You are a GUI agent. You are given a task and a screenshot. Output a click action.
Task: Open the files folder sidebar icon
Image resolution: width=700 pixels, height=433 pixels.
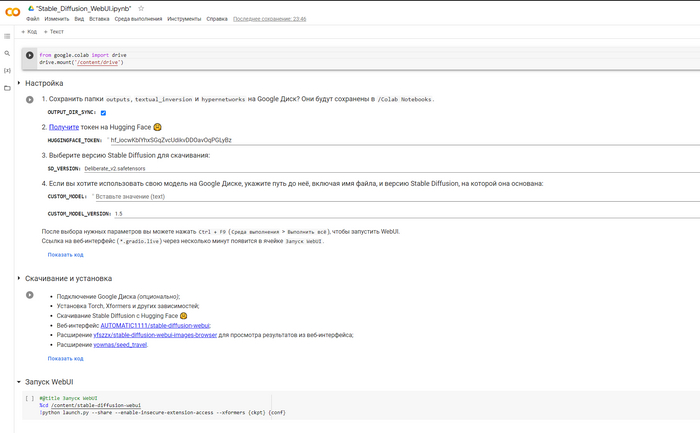coord(7,88)
